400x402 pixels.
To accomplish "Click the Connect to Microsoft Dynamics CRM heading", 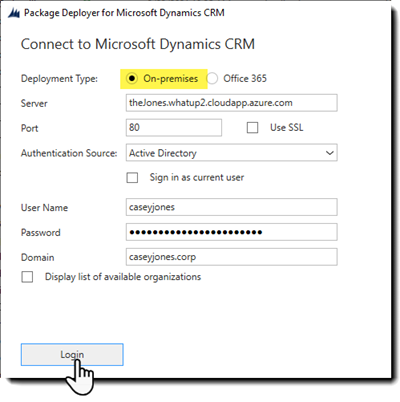I will 138,44.
